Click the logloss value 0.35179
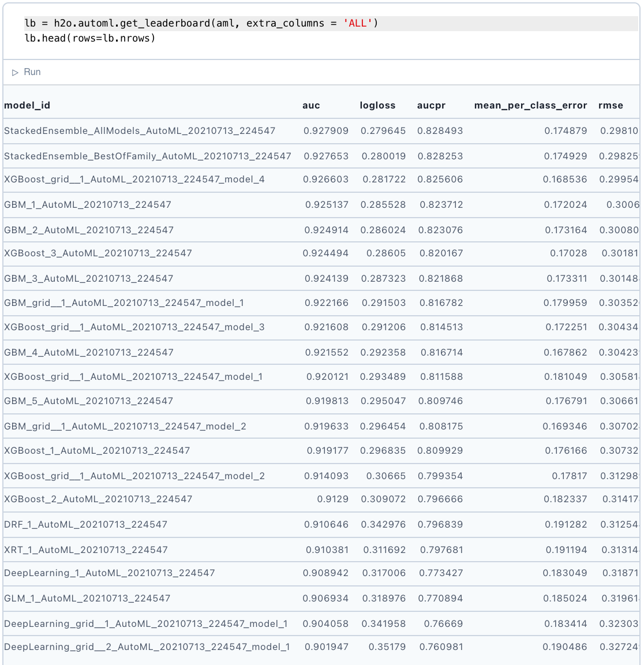The image size is (644, 665). coord(387,647)
